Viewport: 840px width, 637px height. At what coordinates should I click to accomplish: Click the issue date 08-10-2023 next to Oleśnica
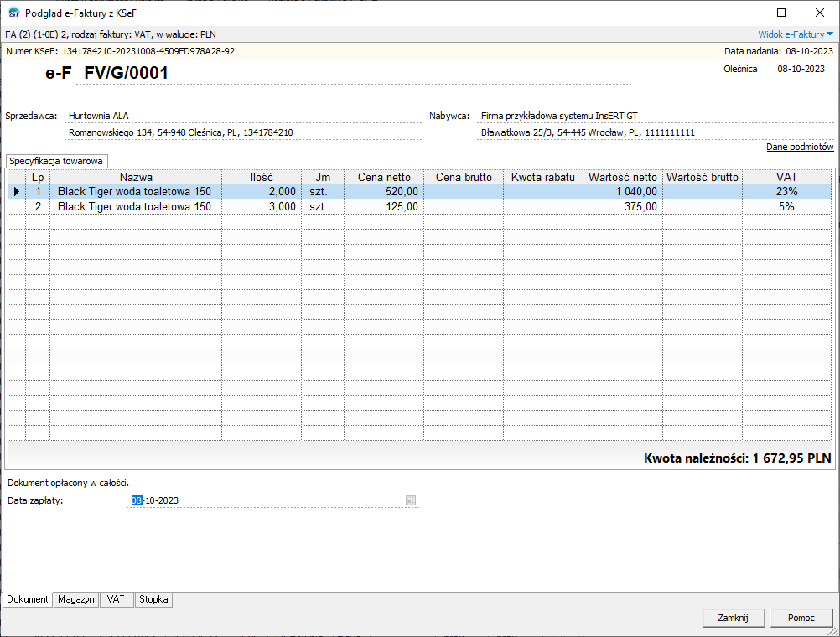coord(801,69)
